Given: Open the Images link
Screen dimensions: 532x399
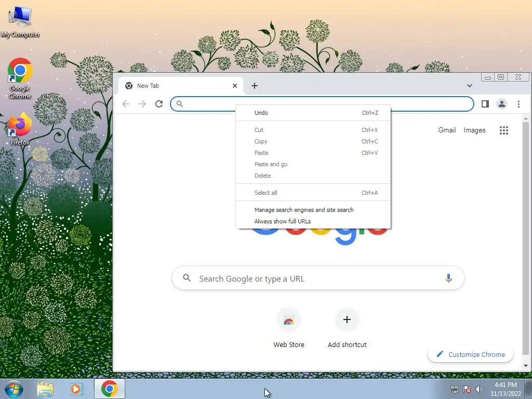Looking at the screenshot, I should (x=474, y=130).
